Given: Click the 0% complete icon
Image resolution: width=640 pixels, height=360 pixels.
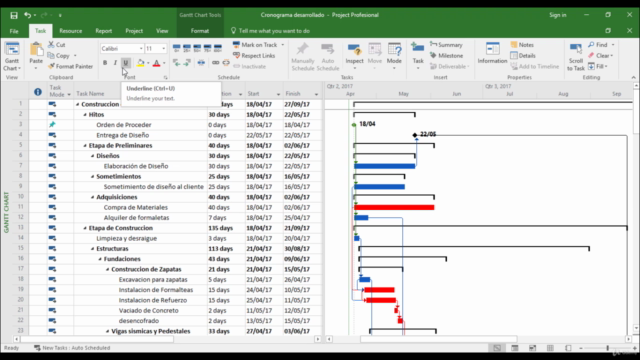Looking at the screenshot, I should point(176,48).
